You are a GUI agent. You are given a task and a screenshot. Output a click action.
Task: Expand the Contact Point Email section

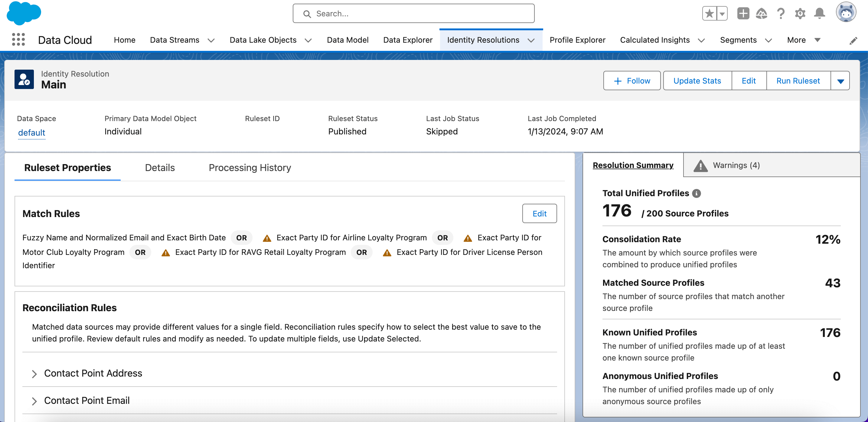tap(34, 401)
